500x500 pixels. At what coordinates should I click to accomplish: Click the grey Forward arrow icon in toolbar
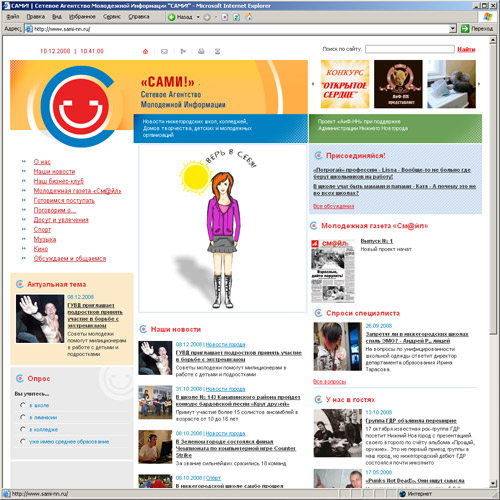coord(207,17)
